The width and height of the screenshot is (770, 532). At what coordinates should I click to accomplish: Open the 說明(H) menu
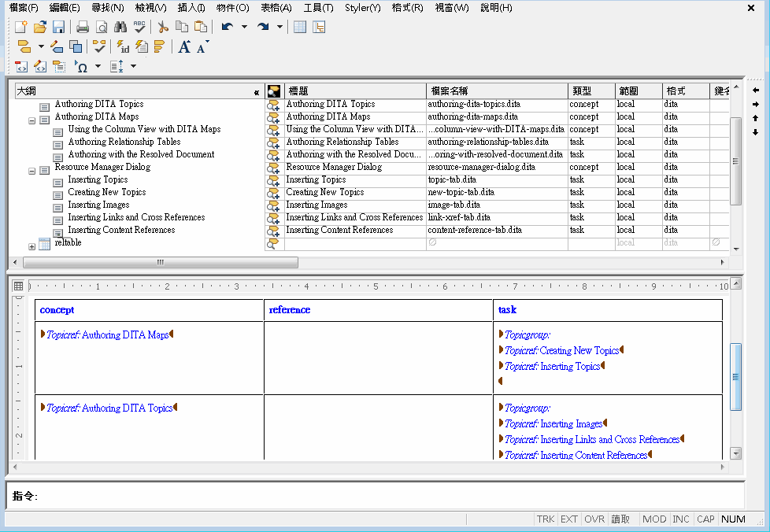tap(496, 8)
